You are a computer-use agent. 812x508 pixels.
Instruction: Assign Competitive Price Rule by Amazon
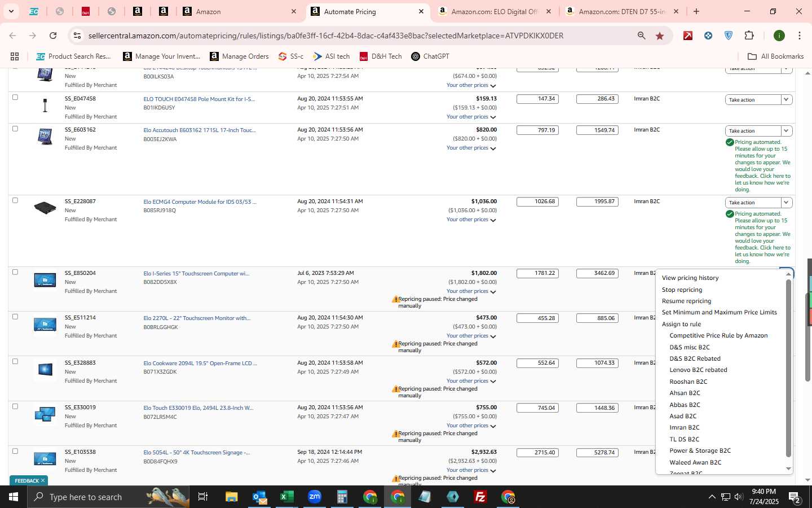click(x=718, y=335)
